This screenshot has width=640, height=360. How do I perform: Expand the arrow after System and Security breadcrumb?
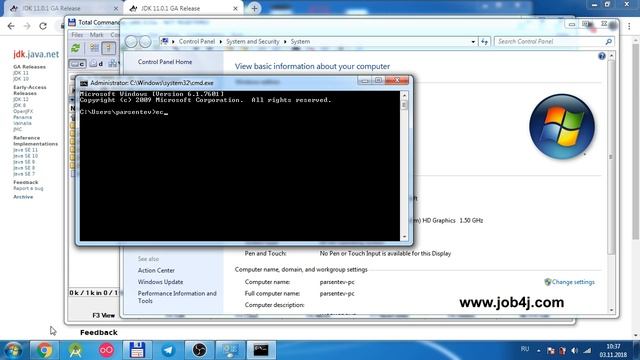(x=285, y=42)
